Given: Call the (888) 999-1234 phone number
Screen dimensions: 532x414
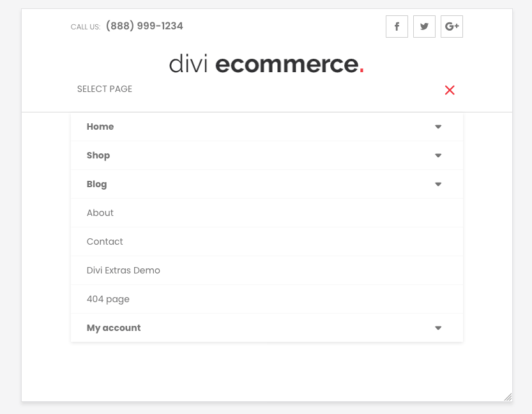Looking at the screenshot, I should tap(144, 26).
